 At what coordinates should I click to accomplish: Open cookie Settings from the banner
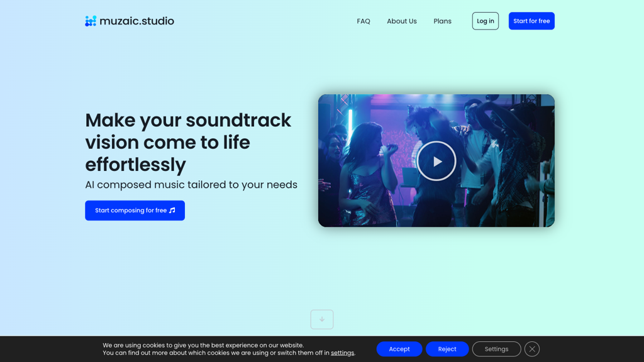[x=496, y=349]
